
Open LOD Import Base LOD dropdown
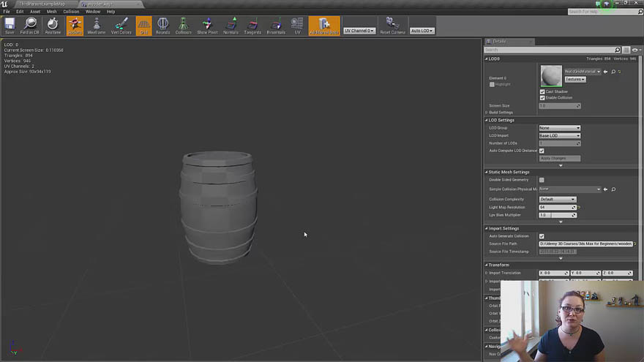point(559,135)
